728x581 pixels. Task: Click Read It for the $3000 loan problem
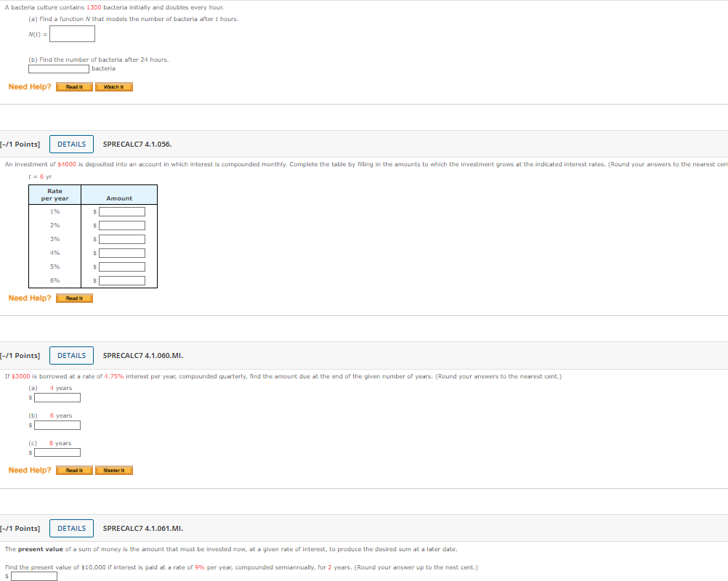pos(74,471)
